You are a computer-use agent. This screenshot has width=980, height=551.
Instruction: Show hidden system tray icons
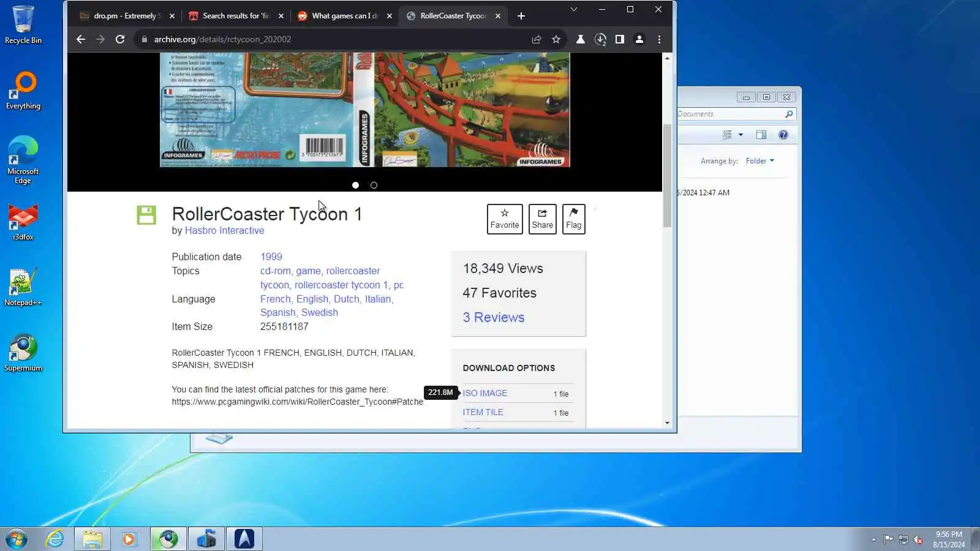pos(873,539)
